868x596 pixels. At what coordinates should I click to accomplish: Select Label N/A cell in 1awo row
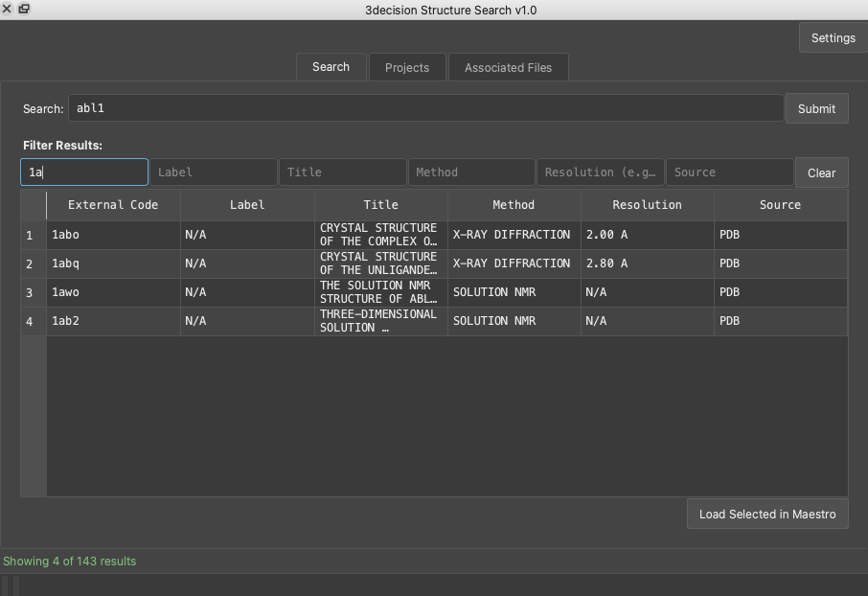247,292
